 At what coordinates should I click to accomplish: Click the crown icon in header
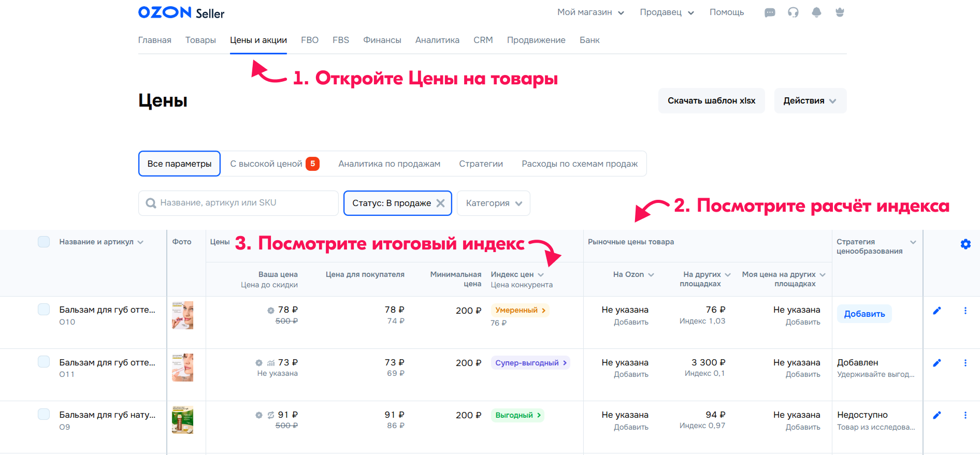[840, 12]
